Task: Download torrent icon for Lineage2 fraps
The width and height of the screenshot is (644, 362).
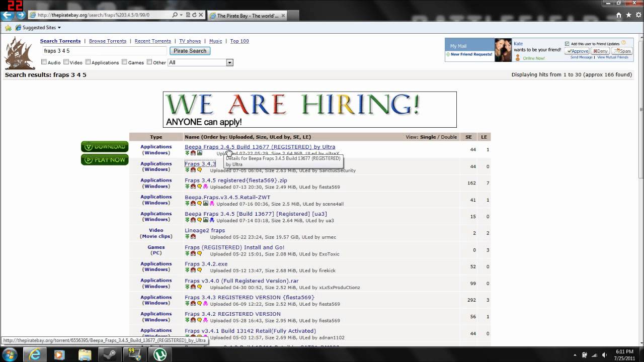Action: (187, 237)
